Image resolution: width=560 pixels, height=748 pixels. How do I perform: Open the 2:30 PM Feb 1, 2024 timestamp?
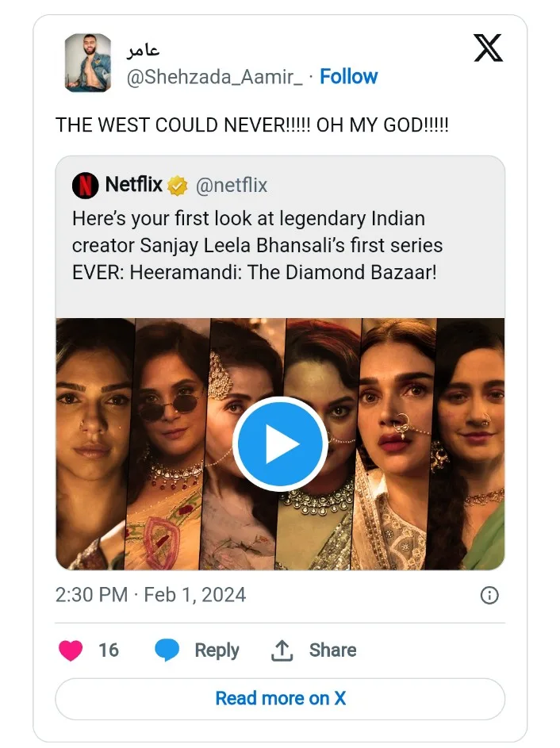click(151, 595)
